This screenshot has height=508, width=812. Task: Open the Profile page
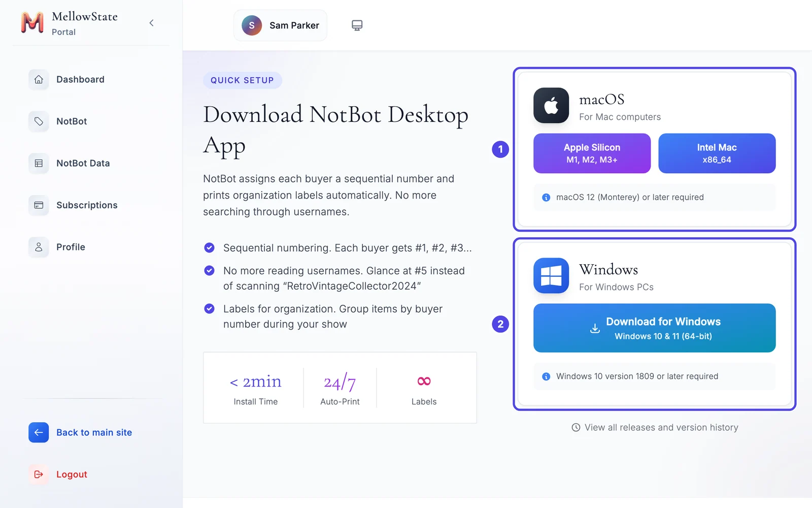(71, 247)
